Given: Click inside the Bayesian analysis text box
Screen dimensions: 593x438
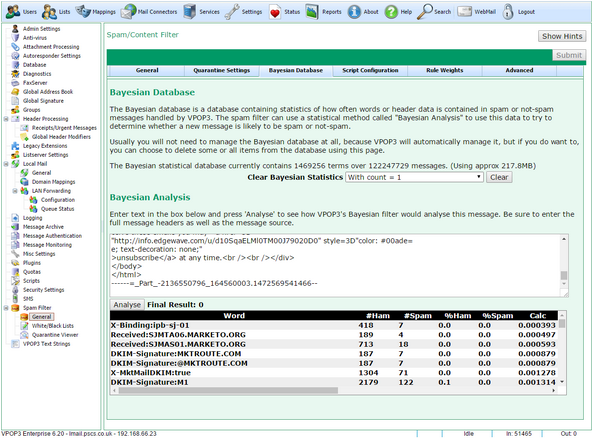Looking at the screenshot, I should click(x=335, y=265).
